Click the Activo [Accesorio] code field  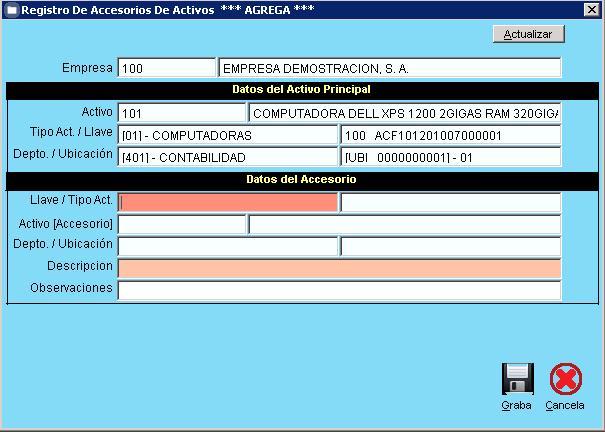[181, 224]
